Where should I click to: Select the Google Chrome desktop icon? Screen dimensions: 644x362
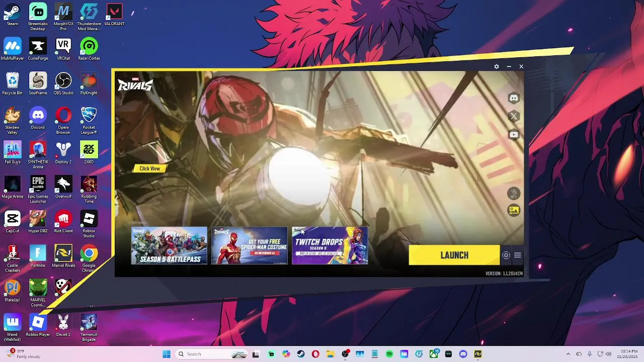(x=89, y=258)
